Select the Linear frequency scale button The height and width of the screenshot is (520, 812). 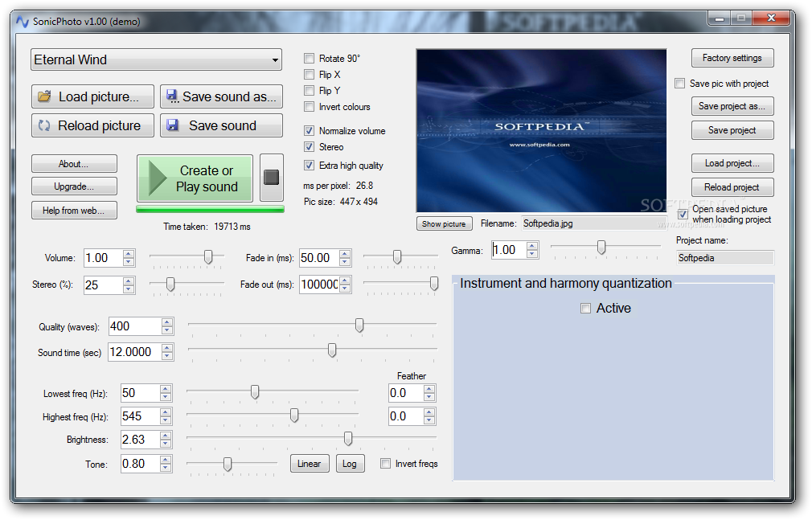point(310,464)
